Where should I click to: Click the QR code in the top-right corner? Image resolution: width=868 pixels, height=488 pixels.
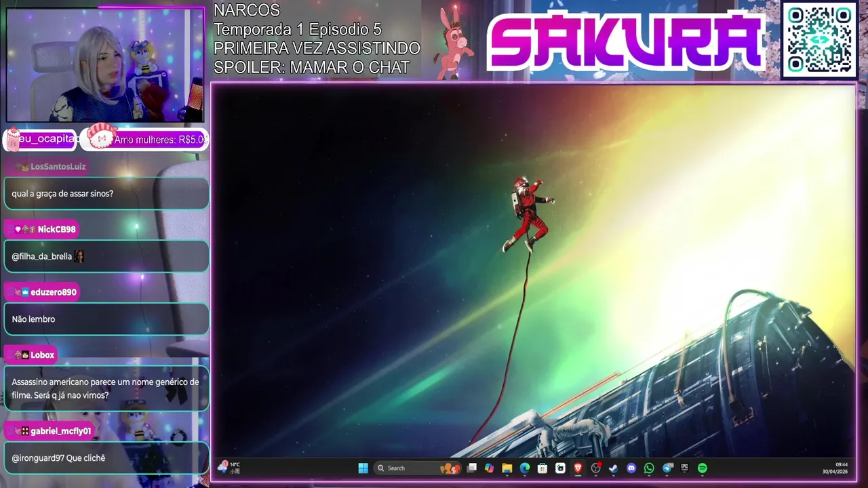(819, 40)
